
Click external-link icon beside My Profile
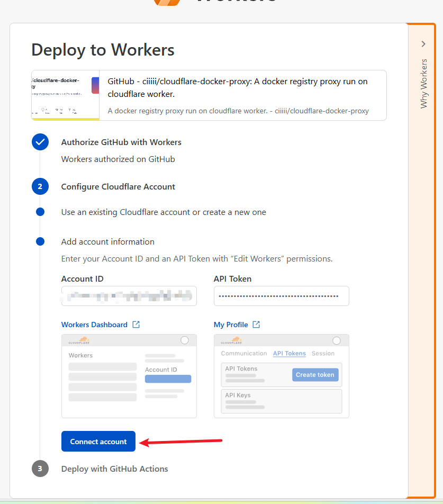pyautogui.click(x=256, y=325)
